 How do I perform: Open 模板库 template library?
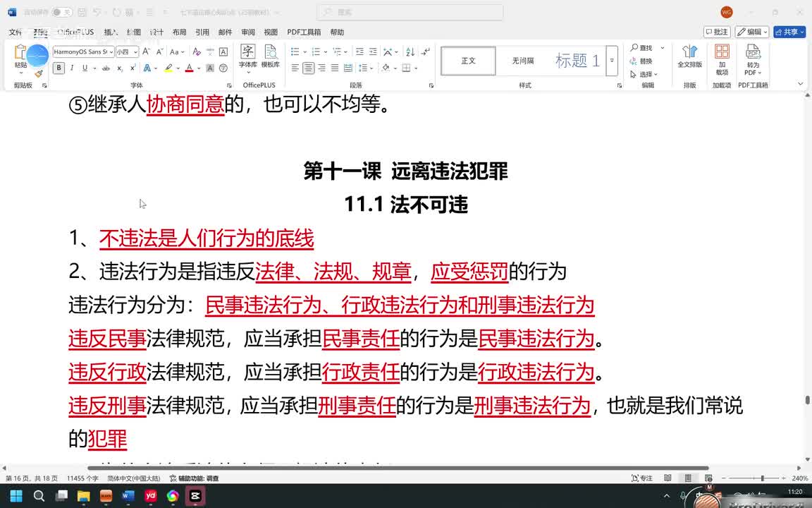[271, 56]
